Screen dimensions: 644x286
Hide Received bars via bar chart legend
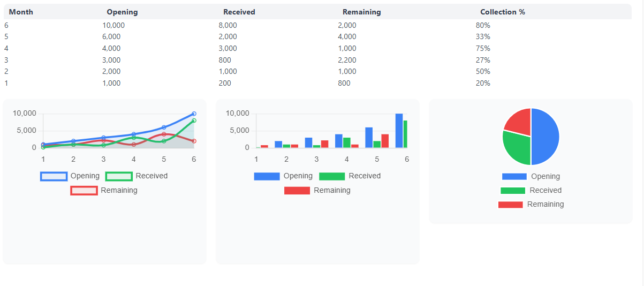click(x=349, y=176)
